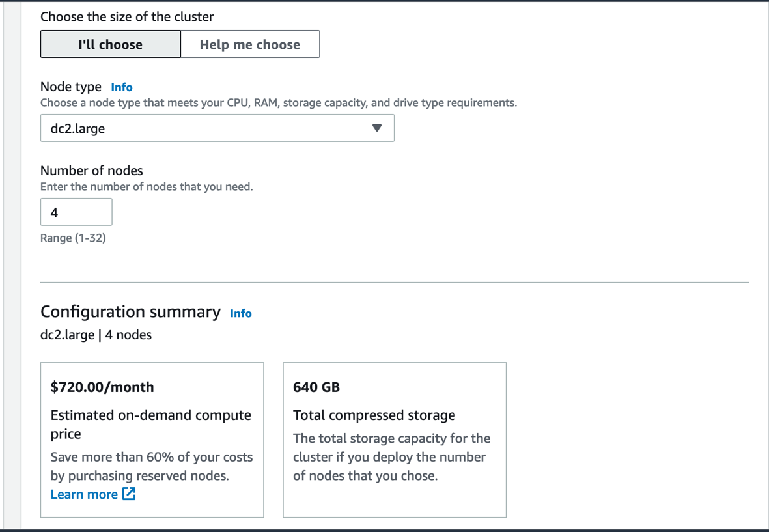Click "Total compressed storage" text
Viewport: 769px width, 532px height.
coord(374,415)
